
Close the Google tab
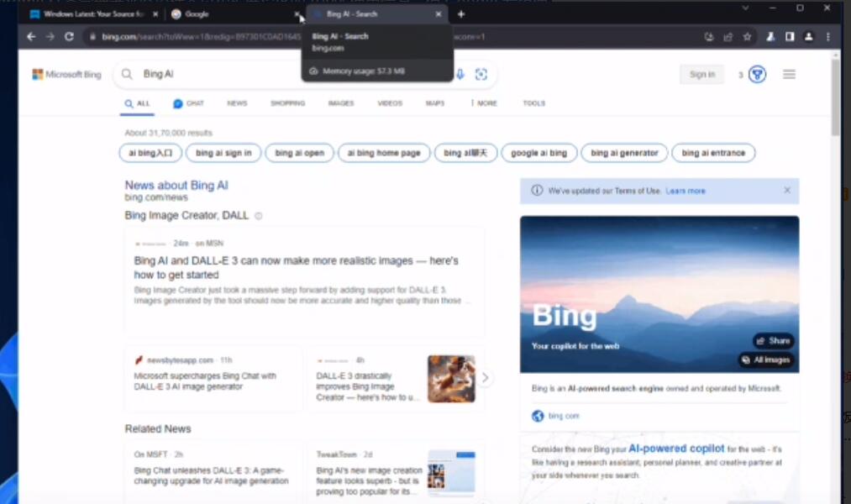(297, 14)
